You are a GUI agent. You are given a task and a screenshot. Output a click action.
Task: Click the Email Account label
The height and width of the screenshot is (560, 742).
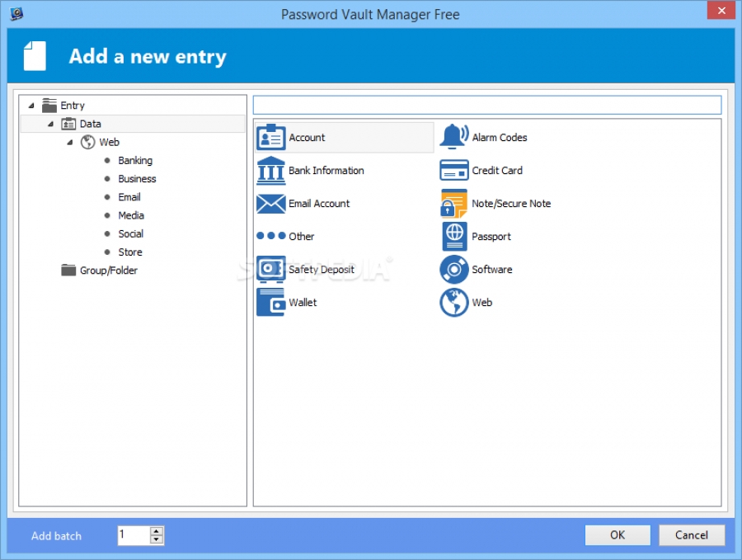tap(319, 204)
